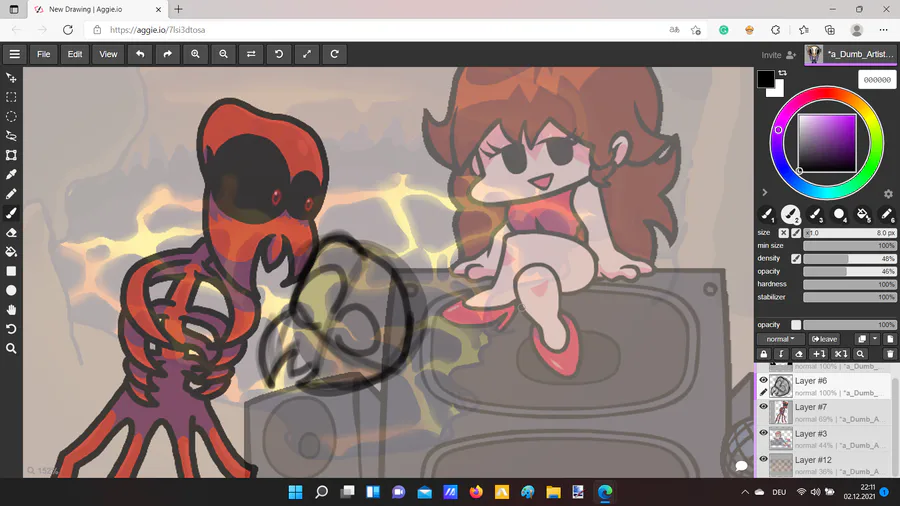This screenshot has width=900, height=506.
Task: Hide Layer #12 with eye icon
Action: pos(763,459)
